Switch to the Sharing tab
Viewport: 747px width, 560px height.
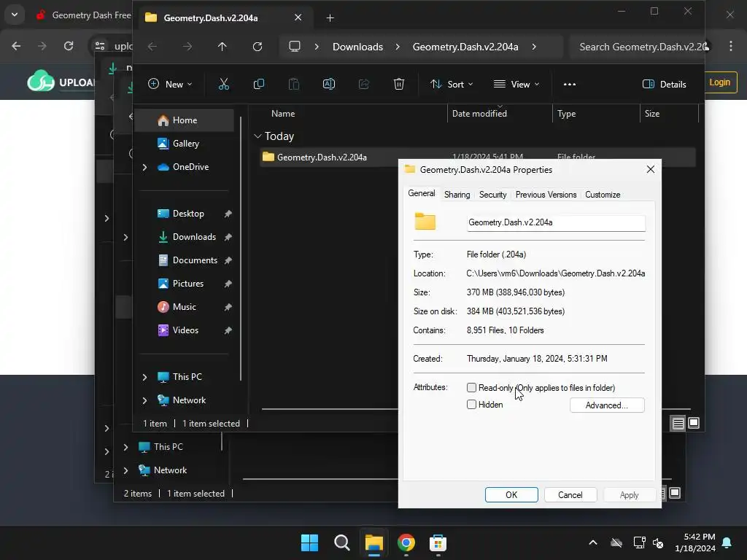457,194
